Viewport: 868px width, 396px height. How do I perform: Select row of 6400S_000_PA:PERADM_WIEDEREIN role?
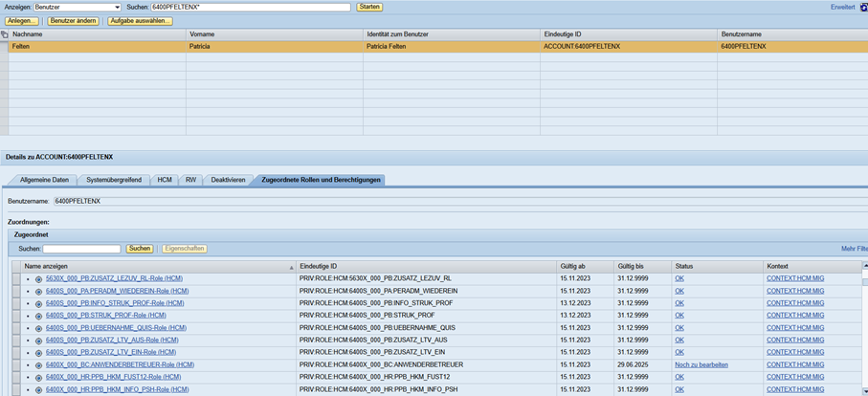(15, 291)
